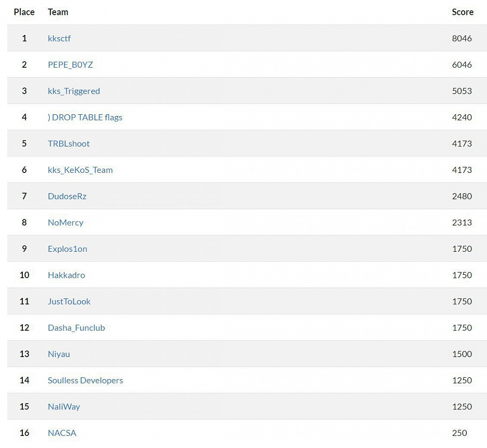The height and width of the screenshot is (448, 487).
Task: Open the PEPE_B0YZ team page
Action: (71, 65)
